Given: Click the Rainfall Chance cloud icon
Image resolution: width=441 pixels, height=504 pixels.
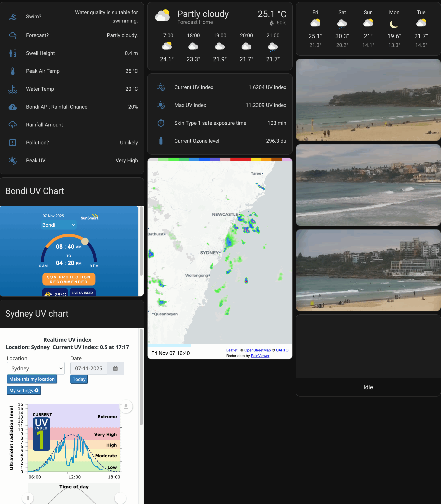Looking at the screenshot, I should pos(13,107).
